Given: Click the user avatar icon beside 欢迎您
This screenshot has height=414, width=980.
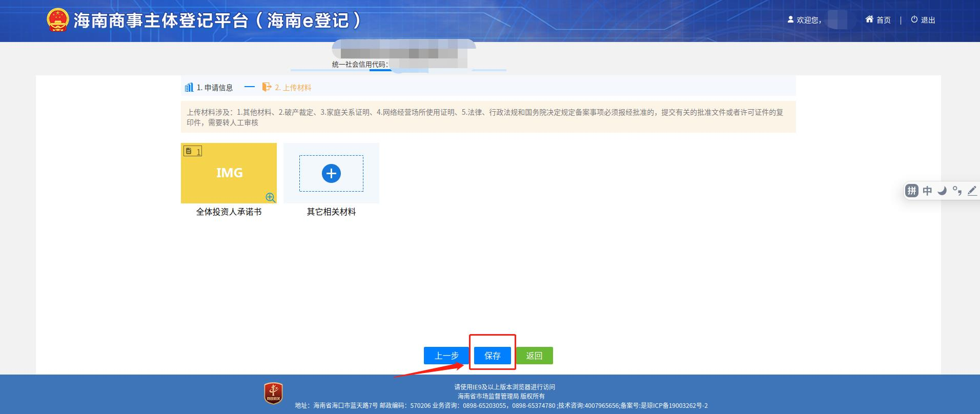Looking at the screenshot, I should 790,19.
